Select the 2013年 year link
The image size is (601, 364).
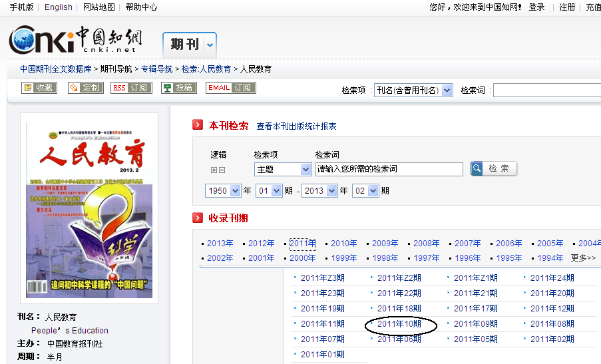(220, 244)
